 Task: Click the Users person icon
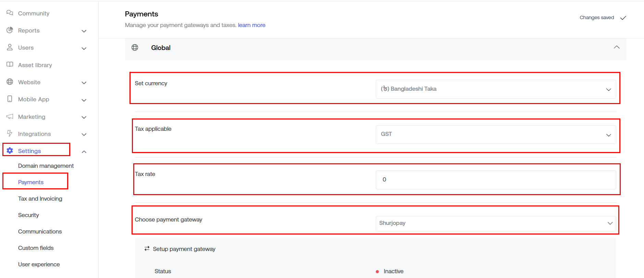(x=10, y=47)
